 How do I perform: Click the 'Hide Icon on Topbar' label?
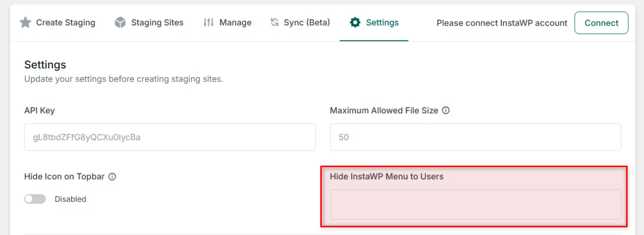click(65, 176)
